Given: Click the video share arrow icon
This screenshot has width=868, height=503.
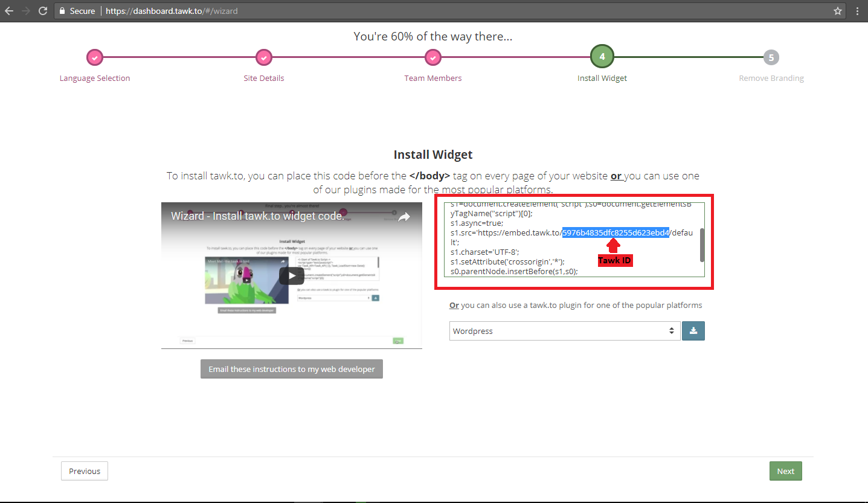Looking at the screenshot, I should coord(403,217).
